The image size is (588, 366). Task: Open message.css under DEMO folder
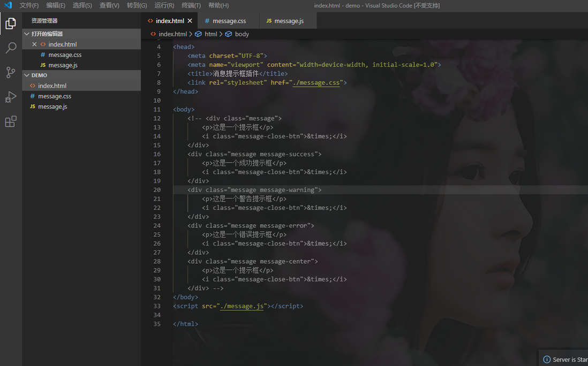coord(81,96)
